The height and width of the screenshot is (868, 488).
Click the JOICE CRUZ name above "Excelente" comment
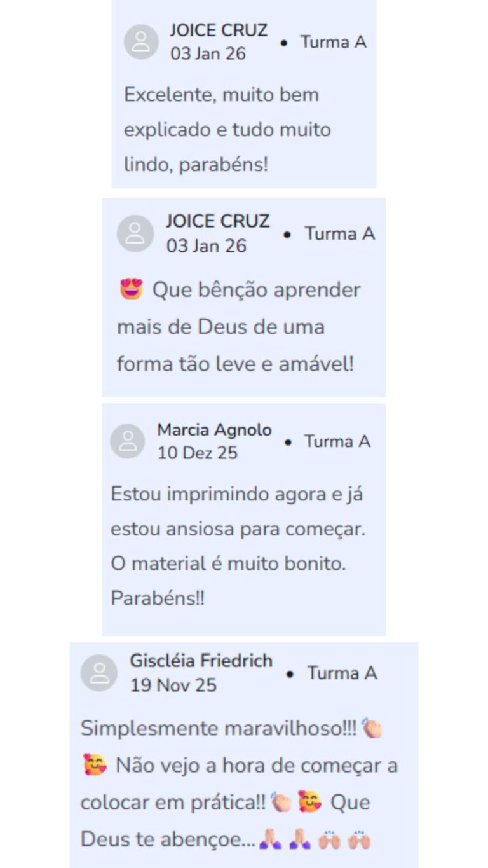tap(219, 30)
